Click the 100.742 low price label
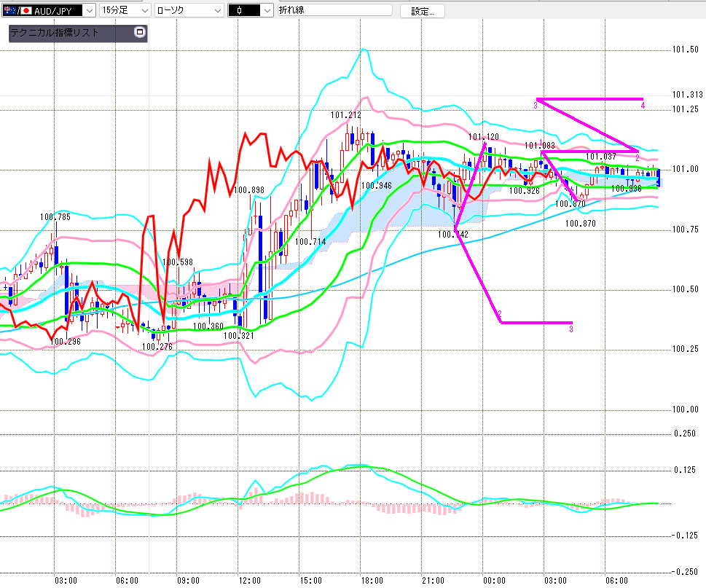Viewport: 706px width, 588px height. coord(452,235)
